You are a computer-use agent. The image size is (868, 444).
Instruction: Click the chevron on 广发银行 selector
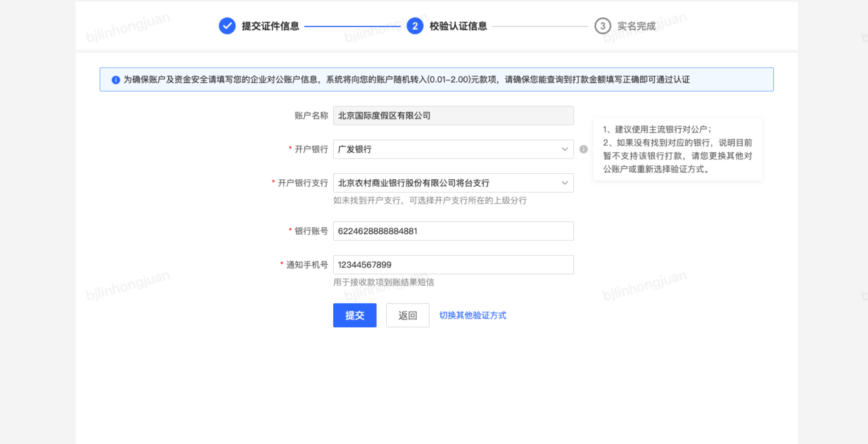565,149
